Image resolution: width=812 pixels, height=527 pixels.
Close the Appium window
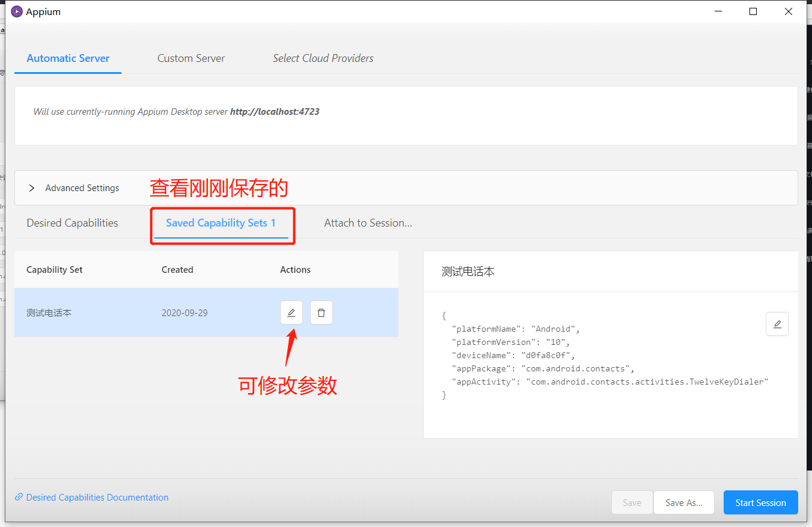(x=789, y=11)
